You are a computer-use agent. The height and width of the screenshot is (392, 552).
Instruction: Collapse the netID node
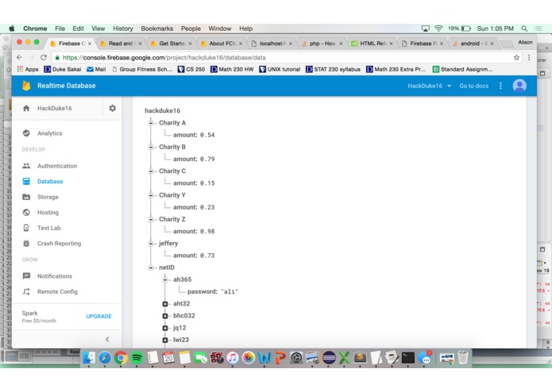151,267
